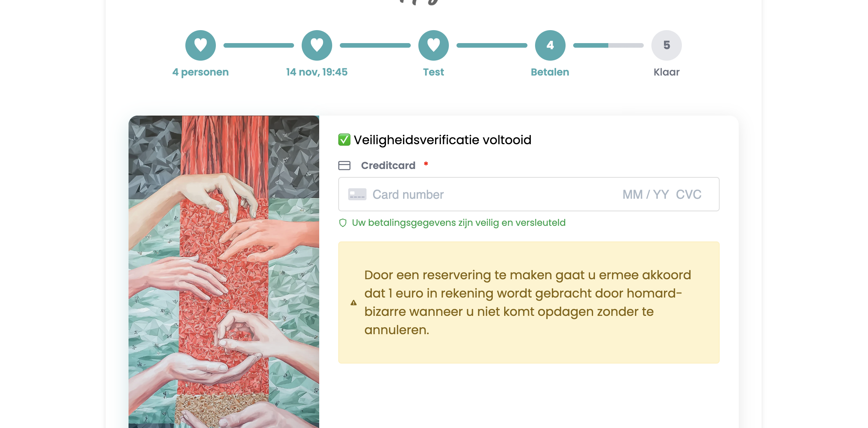
Task: Focus the MM / YY expiry field
Action: click(x=646, y=195)
